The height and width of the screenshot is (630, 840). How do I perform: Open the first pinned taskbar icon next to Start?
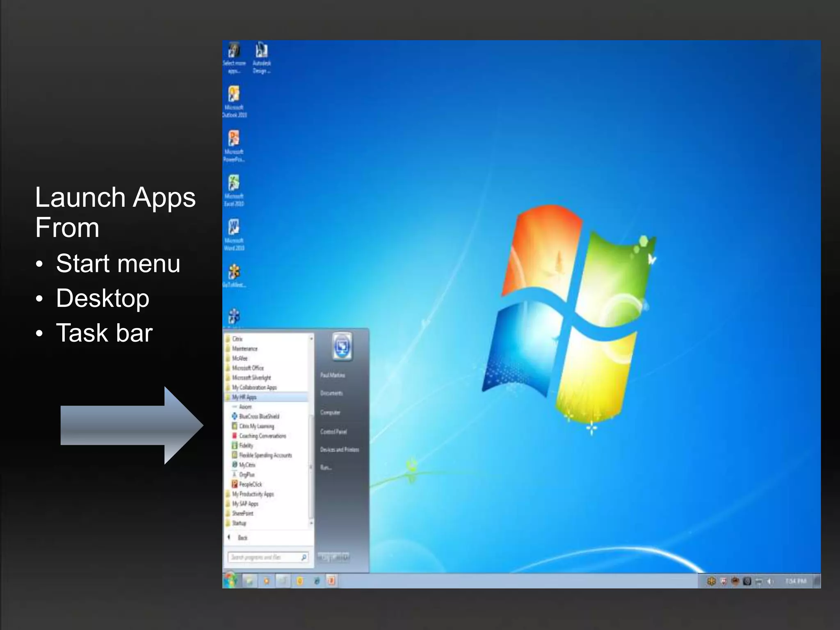pos(249,581)
